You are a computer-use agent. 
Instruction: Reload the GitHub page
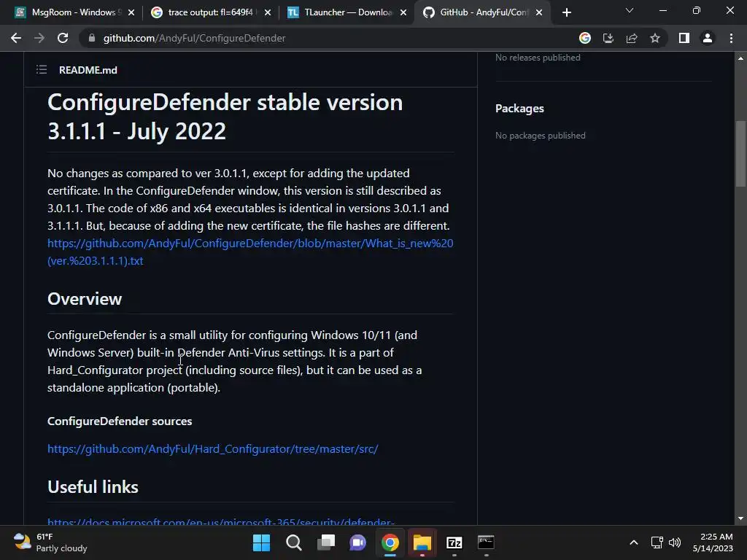pyautogui.click(x=63, y=38)
